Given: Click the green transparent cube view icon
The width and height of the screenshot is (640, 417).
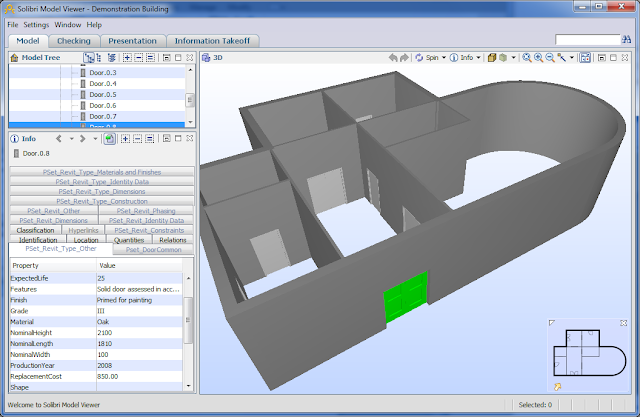Looking at the screenshot, I should coord(503,58).
